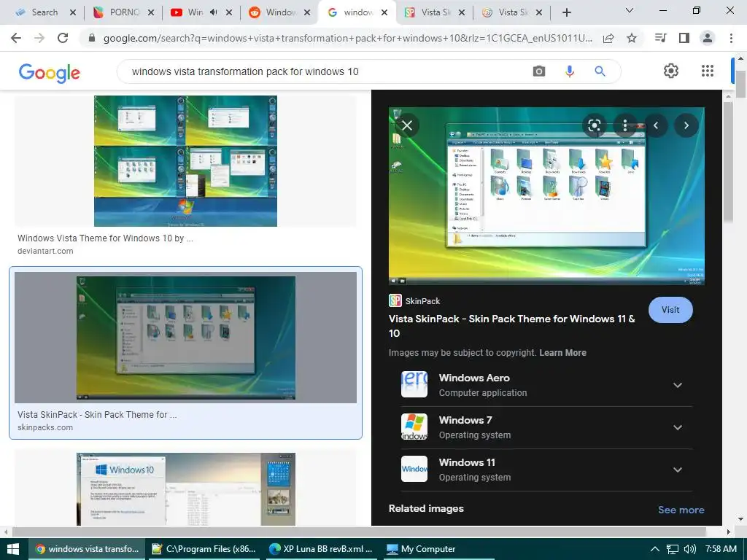Viewport: 747px width, 560px height.
Task: Open Program Files taskbar window
Action: click(x=204, y=549)
